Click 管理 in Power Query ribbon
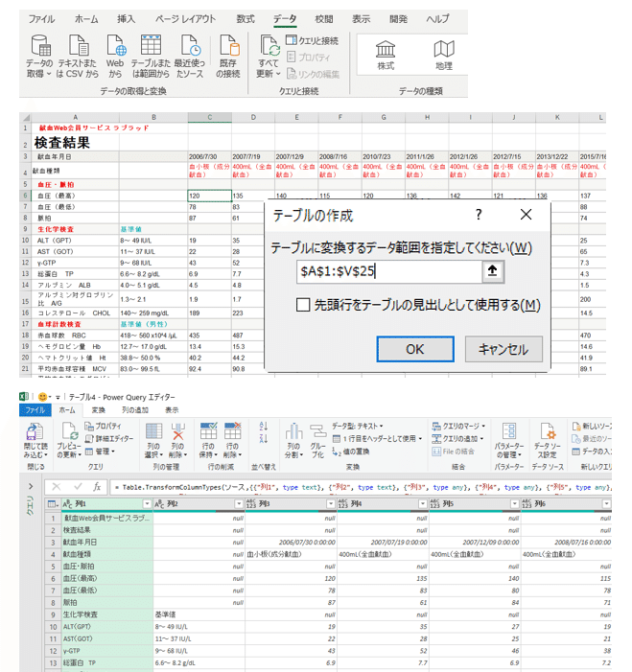The width and height of the screenshot is (632, 672). [x=100, y=452]
